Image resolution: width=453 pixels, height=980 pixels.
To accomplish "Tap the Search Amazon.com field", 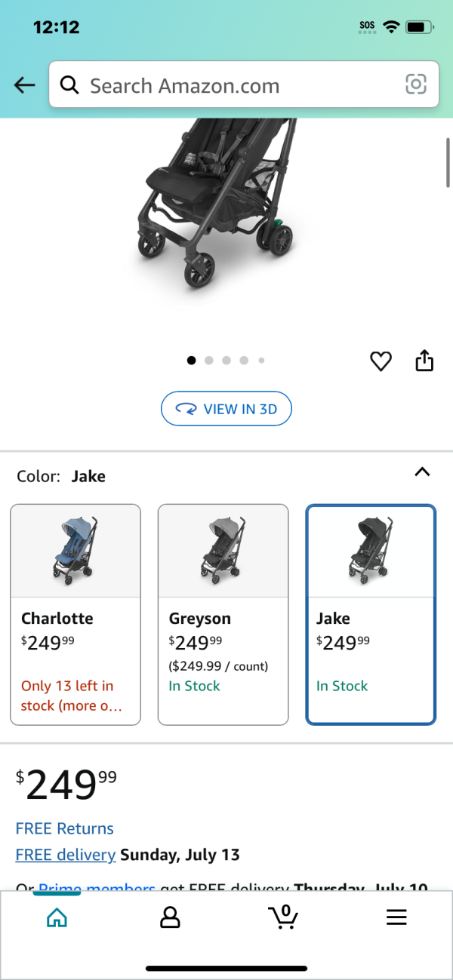I will tap(244, 84).
